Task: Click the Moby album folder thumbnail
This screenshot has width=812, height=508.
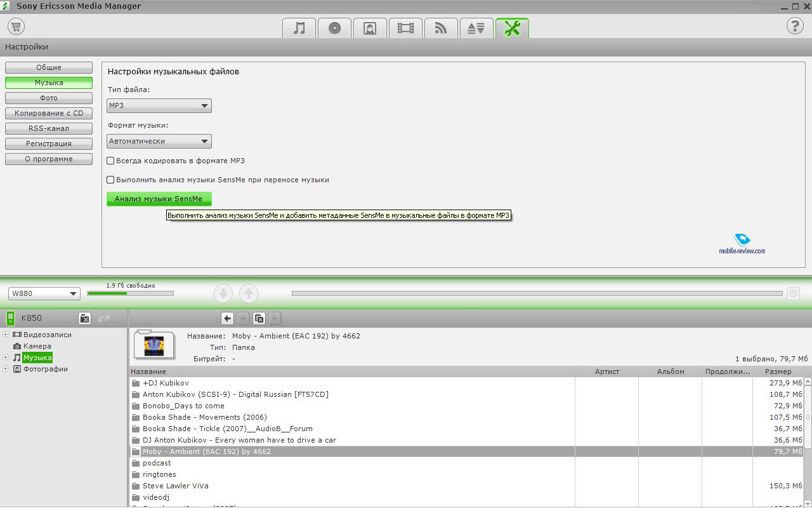Action: click(154, 345)
